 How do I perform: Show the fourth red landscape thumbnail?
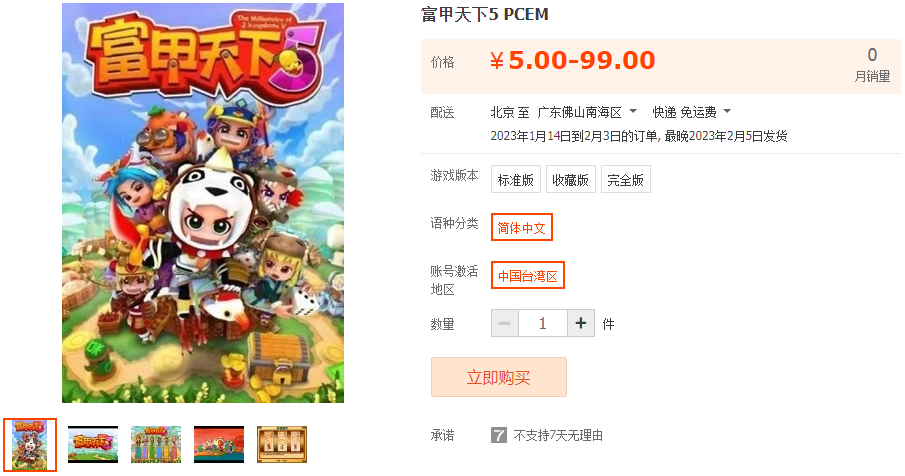point(219,445)
